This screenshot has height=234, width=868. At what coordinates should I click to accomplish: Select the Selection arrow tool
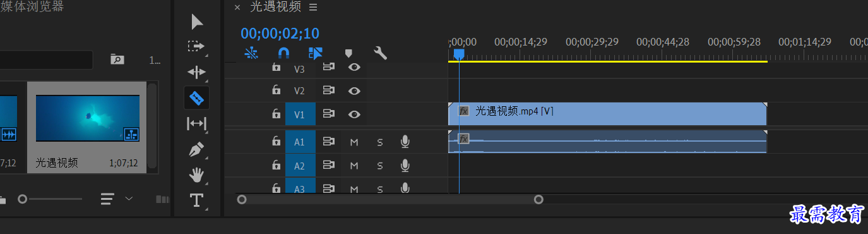click(197, 22)
